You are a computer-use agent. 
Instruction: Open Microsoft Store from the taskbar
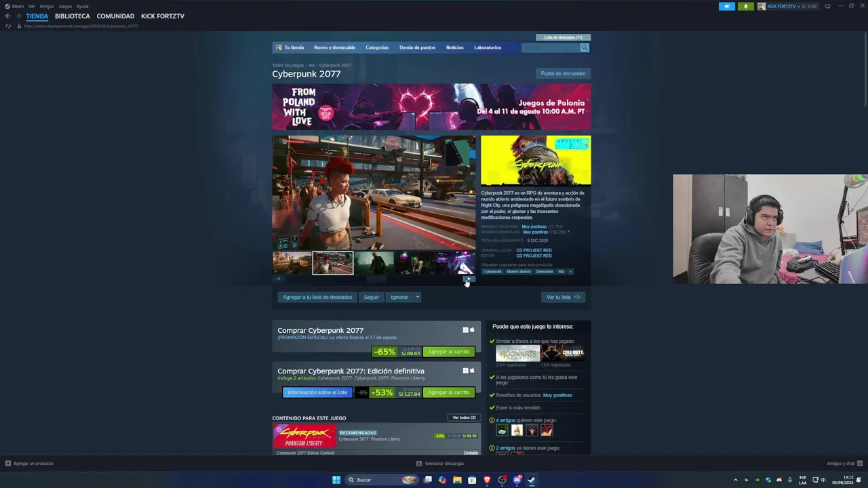point(472,480)
